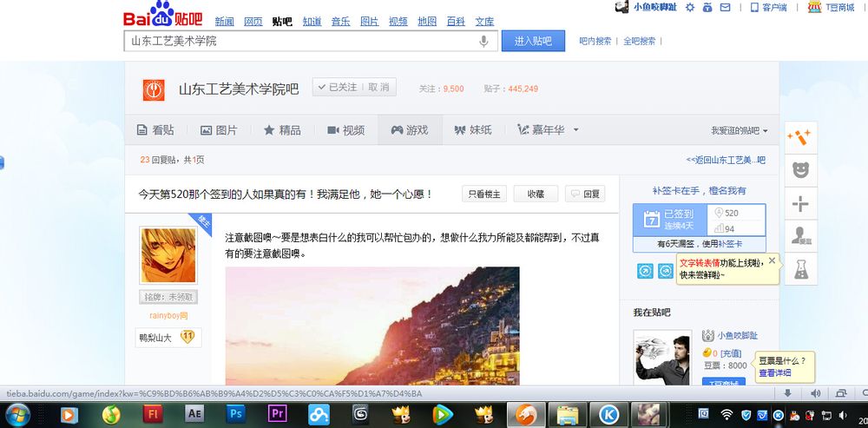Open the flask lab icon in sidebar
The width and height of the screenshot is (868, 428).
point(800,268)
